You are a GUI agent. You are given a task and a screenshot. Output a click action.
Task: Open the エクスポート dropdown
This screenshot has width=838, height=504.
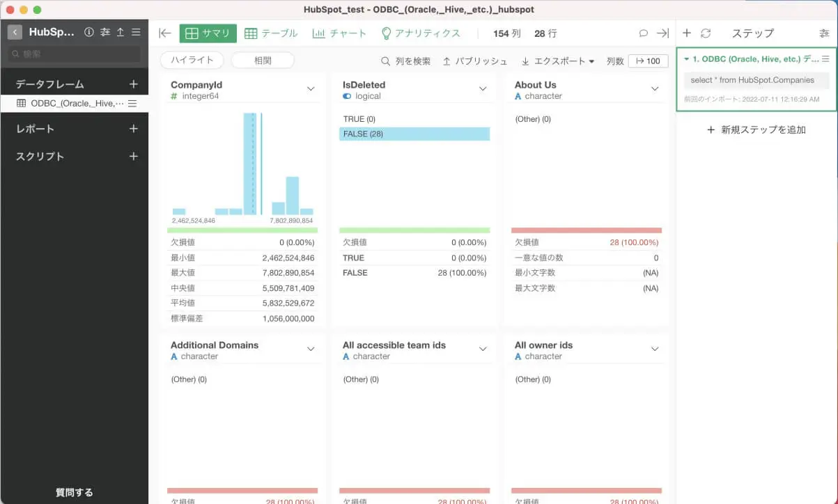(x=558, y=61)
